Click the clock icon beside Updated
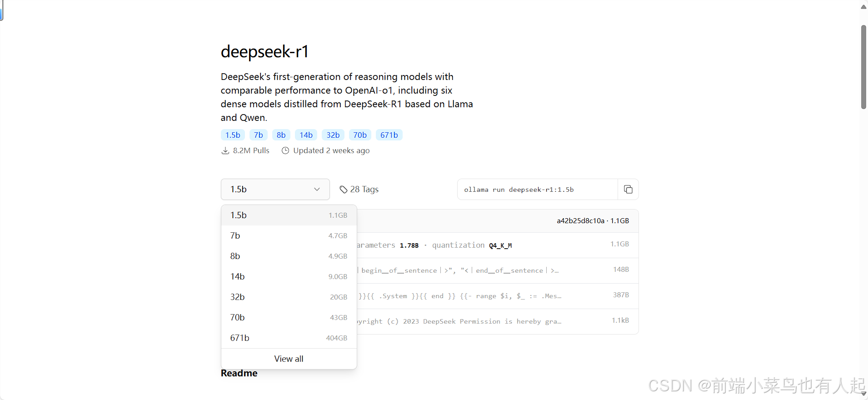Screen dimensions: 868x400 coord(285,150)
